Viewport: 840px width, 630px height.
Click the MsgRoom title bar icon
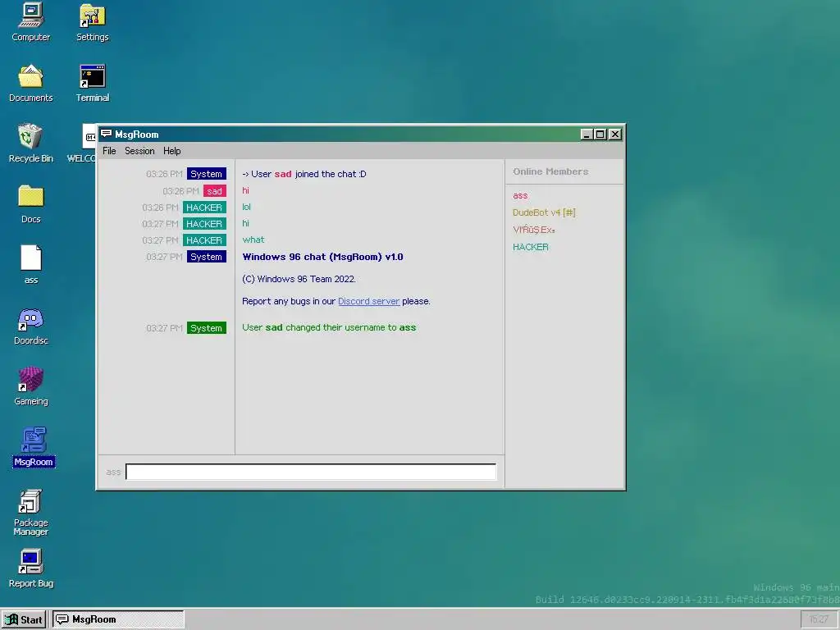106,134
